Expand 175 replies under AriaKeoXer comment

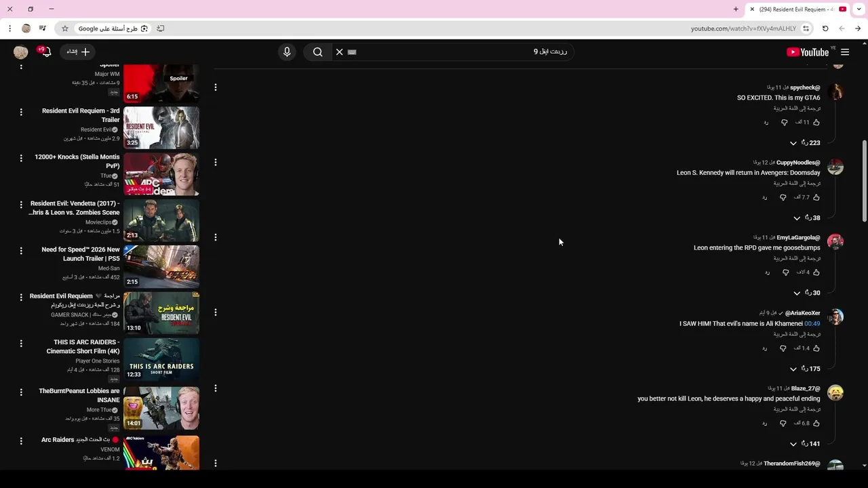805,369
